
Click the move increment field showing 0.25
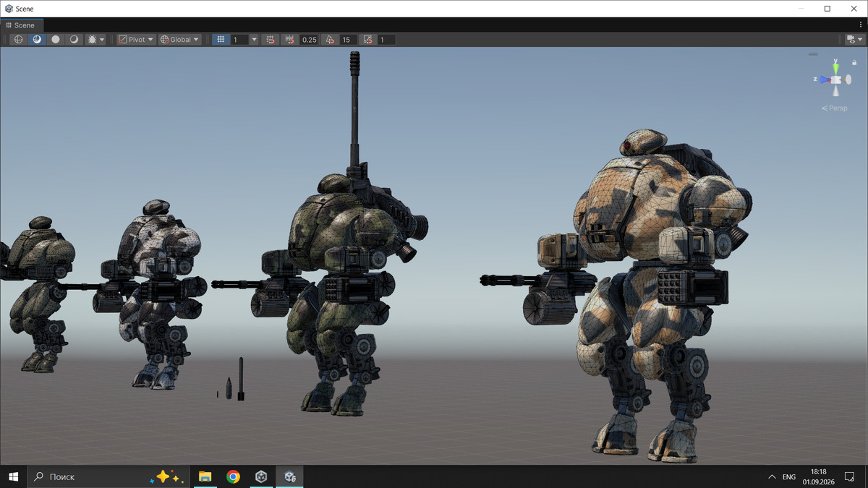(x=309, y=40)
